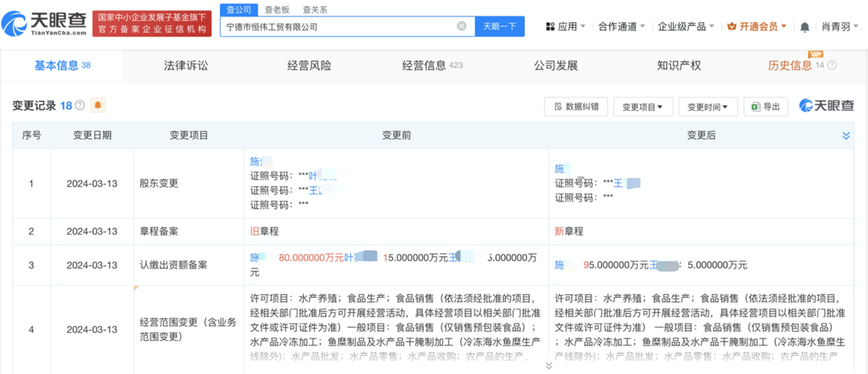Open the 变更项目 dropdown filter
The width and height of the screenshot is (868, 374).
pos(643,106)
